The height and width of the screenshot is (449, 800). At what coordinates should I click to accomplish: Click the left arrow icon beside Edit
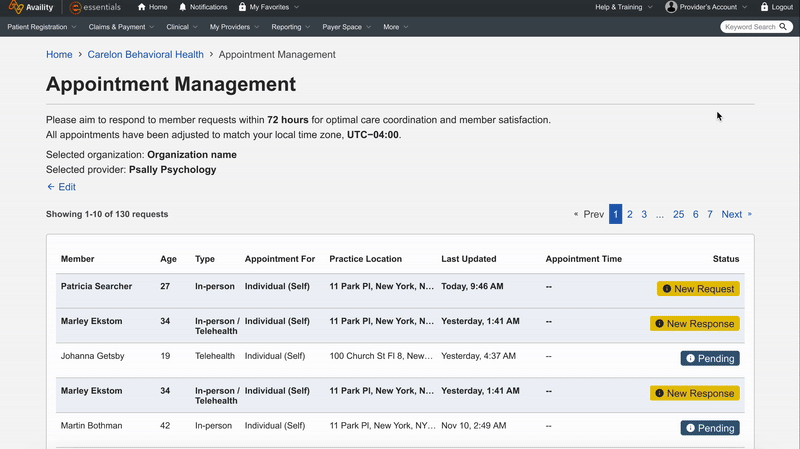51,187
